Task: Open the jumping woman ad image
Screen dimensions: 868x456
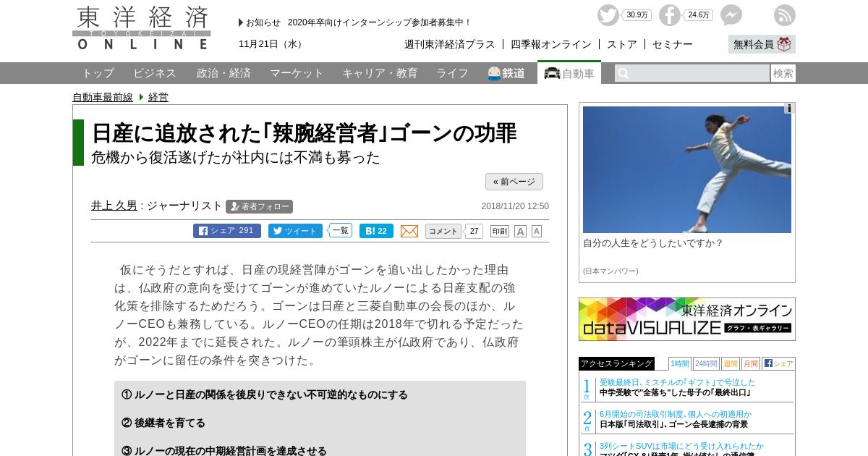Action: [x=687, y=169]
